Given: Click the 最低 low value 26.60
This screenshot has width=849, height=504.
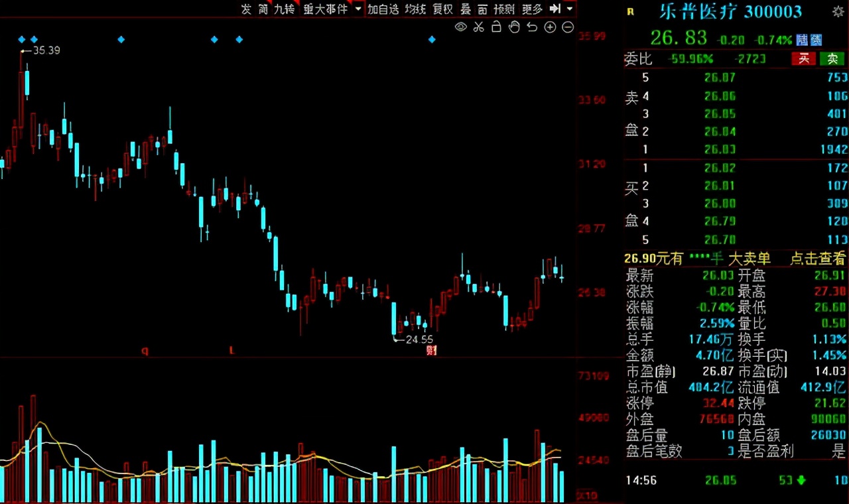Looking at the screenshot, I should click(x=830, y=307).
